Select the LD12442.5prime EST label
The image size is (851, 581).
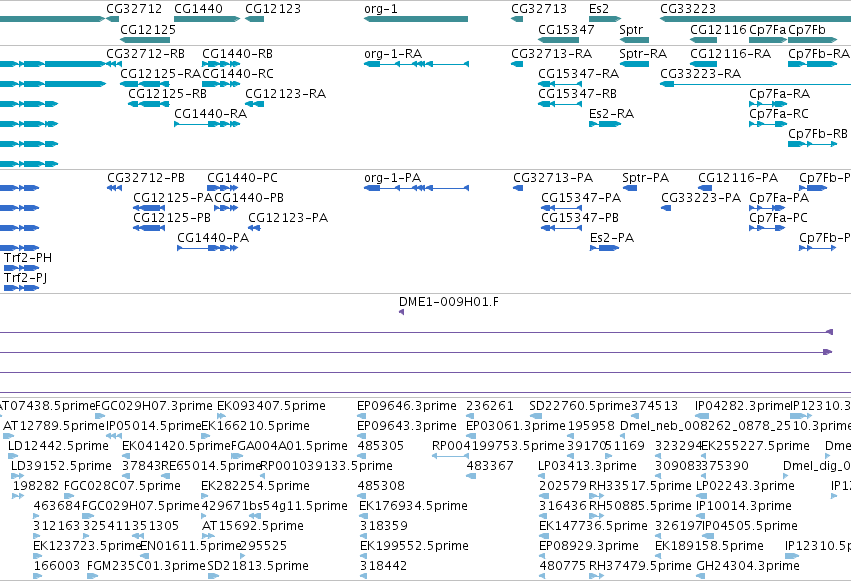(58, 446)
